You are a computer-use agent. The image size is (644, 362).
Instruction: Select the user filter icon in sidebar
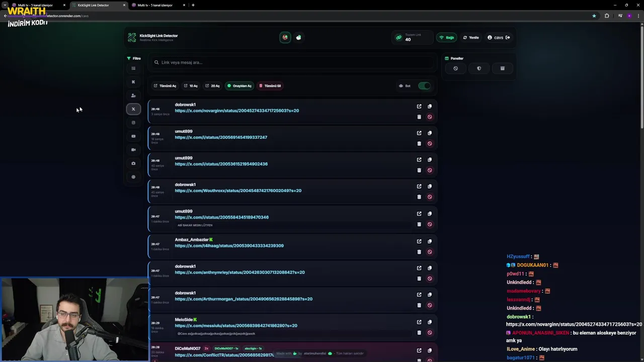tap(133, 96)
